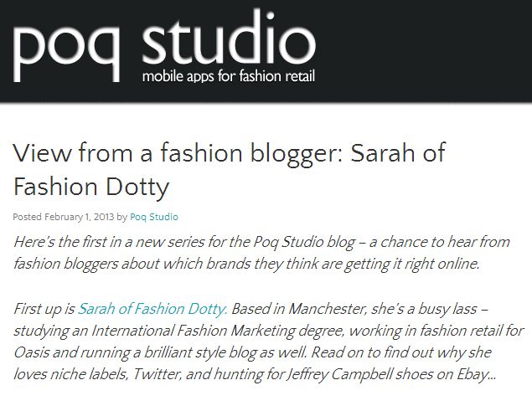Viewport: 532px width, 411px height.
Task: Click 'getting it right online' in the intro paragraph
Action: (411, 264)
